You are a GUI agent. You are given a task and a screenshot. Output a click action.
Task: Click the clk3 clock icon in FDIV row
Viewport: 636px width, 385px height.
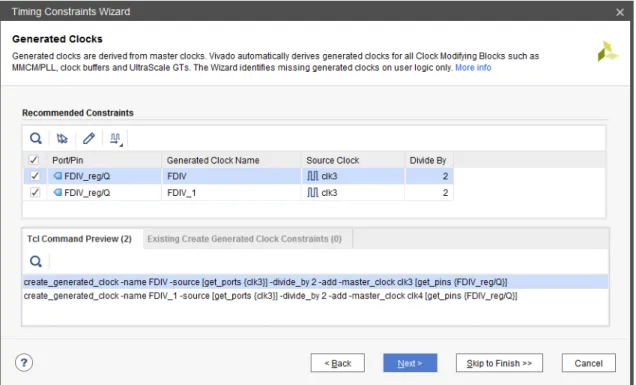pos(312,176)
